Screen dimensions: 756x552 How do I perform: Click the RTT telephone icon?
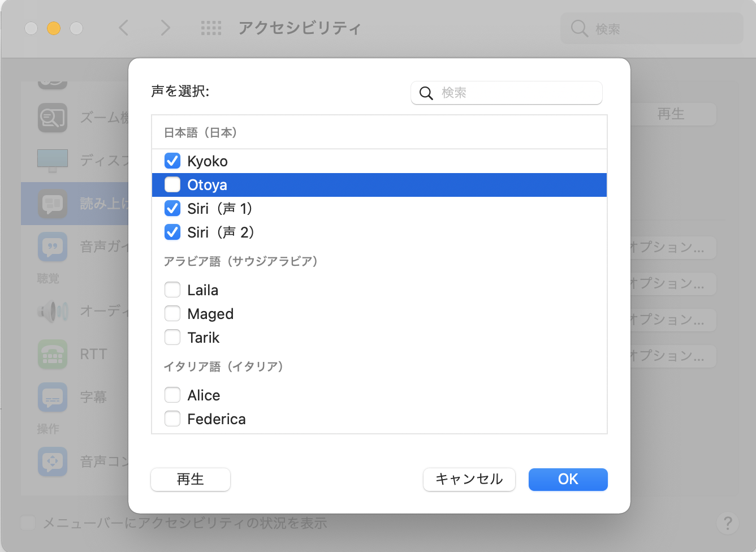53,354
